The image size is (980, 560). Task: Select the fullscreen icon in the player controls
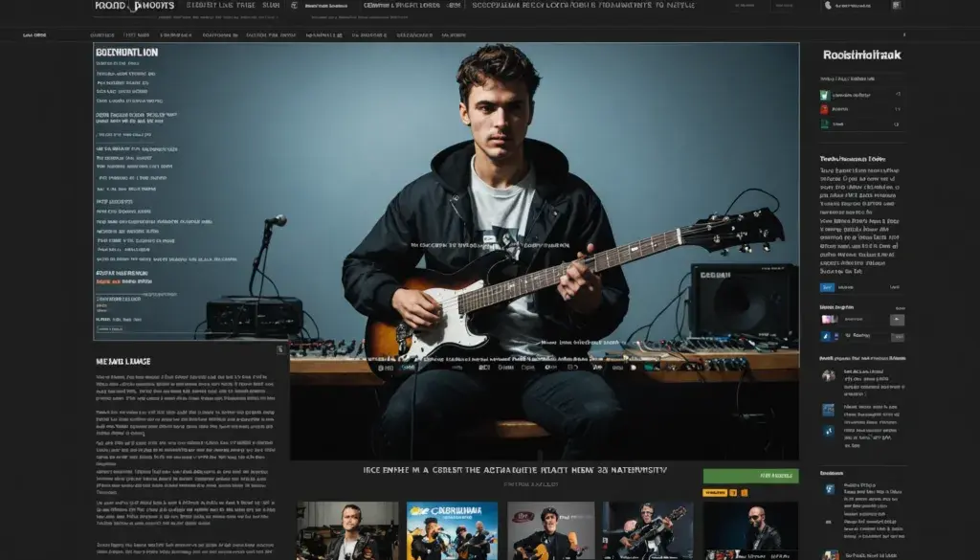tap(634, 366)
